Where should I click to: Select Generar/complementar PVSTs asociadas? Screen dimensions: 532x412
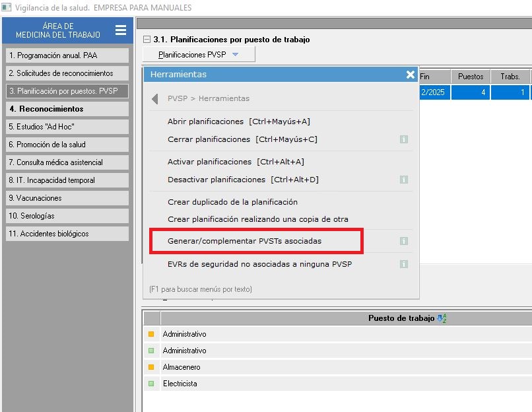point(244,241)
